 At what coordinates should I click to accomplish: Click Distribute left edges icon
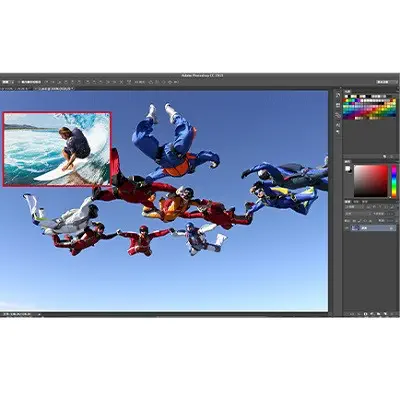[x=107, y=82]
